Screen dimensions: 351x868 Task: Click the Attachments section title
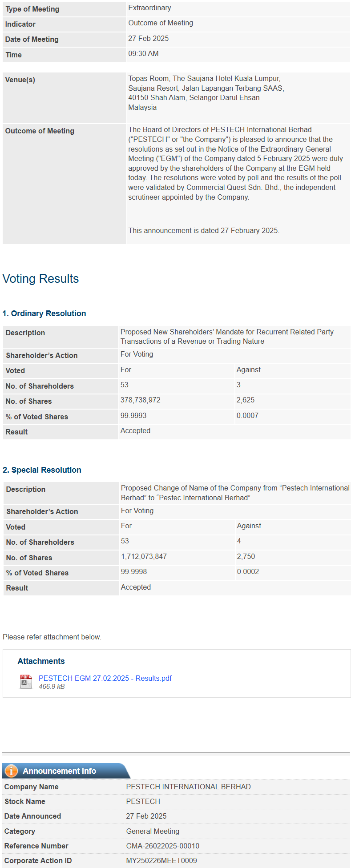click(x=41, y=661)
